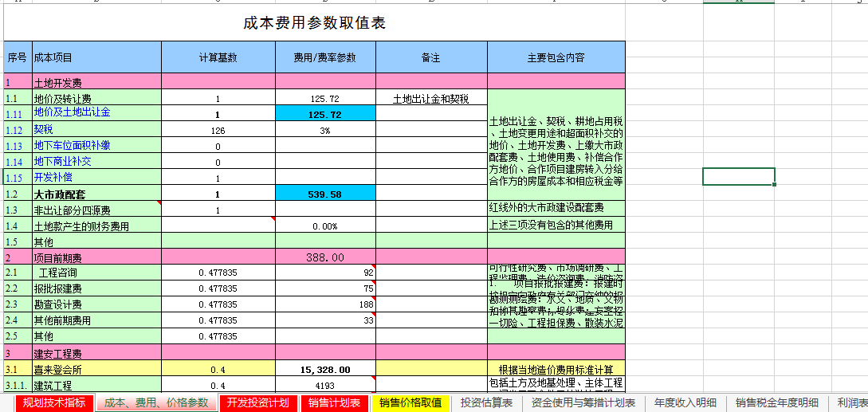
Task: Click the value 188 in the 勘查设计费 row
Action: click(325, 304)
